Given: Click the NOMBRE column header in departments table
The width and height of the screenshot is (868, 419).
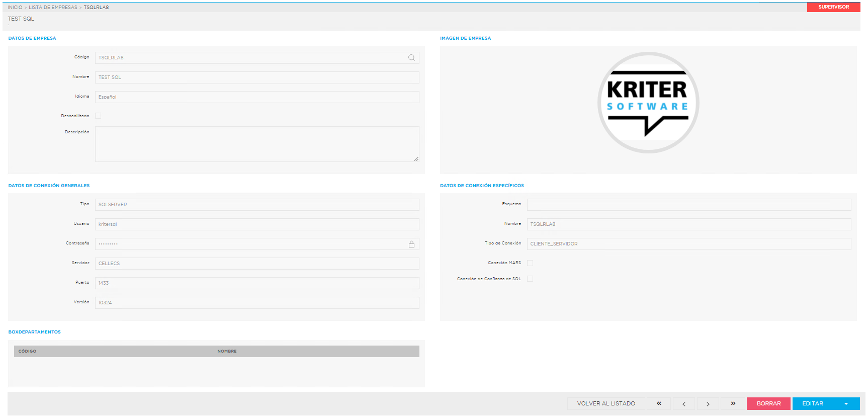Looking at the screenshot, I should tap(227, 351).
